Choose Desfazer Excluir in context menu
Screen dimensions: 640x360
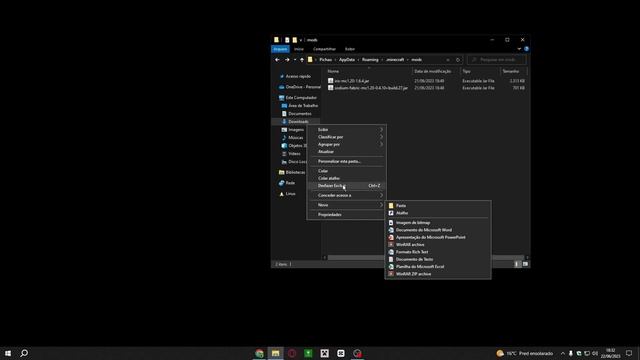pyautogui.click(x=347, y=186)
